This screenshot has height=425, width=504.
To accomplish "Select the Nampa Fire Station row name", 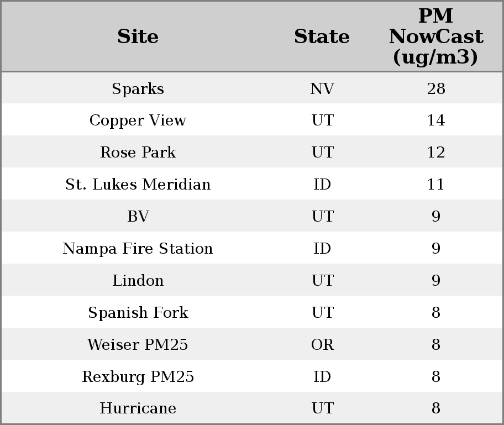I will coord(138,249).
